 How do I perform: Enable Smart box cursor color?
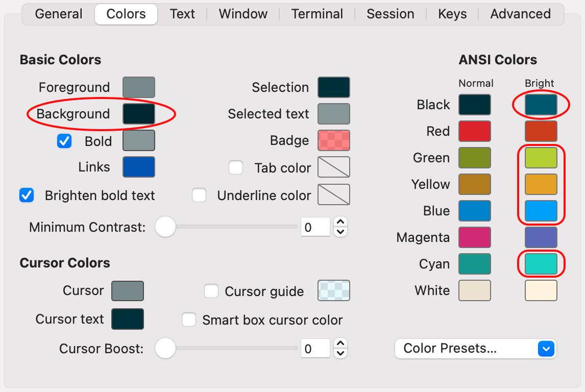(189, 320)
